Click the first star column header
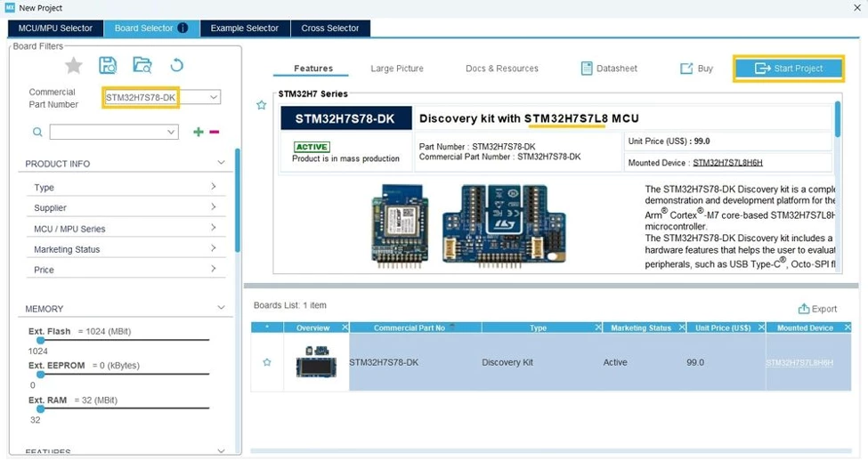 coord(267,328)
